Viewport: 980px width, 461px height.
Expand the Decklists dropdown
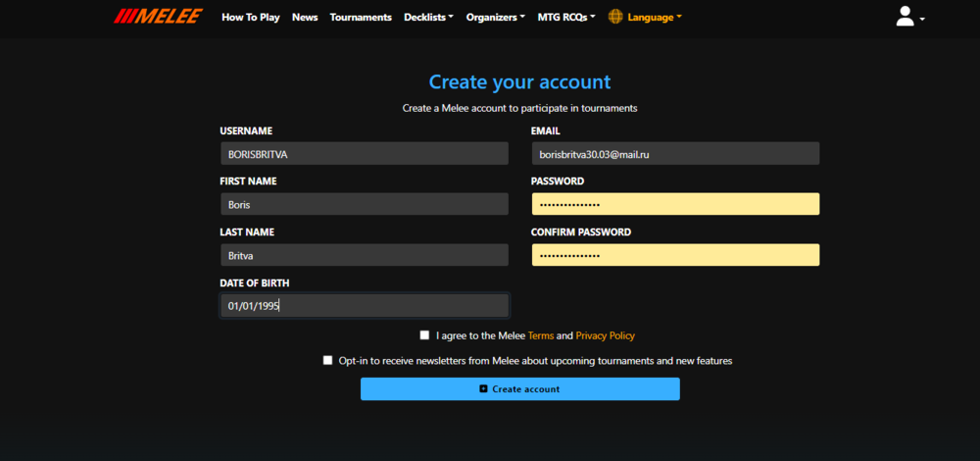click(428, 18)
